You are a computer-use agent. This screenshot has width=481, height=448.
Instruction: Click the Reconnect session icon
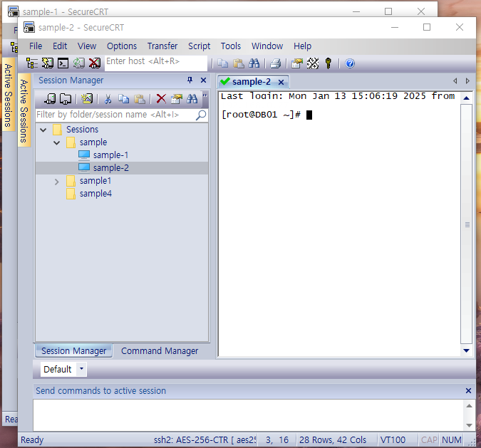pyautogui.click(x=79, y=63)
